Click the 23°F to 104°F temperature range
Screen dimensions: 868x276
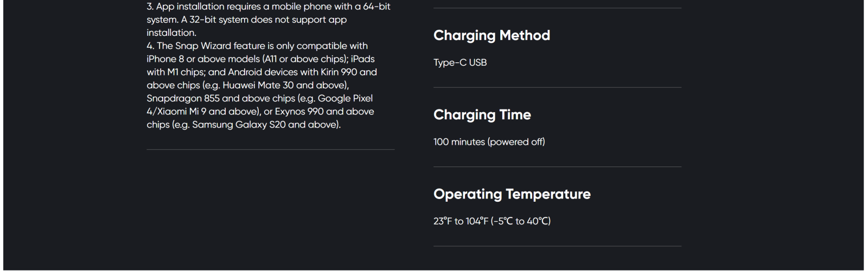pos(492,221)
